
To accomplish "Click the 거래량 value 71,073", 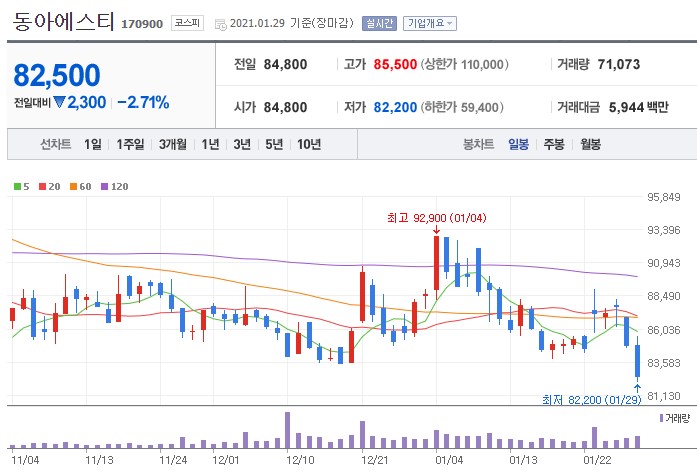I will tap(619, 64).
